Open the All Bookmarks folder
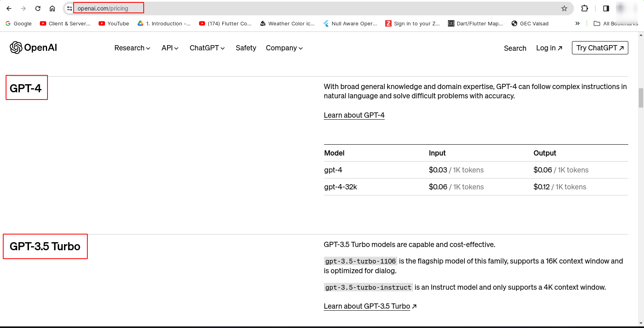 pyautogui.click(x=615, y=23)
